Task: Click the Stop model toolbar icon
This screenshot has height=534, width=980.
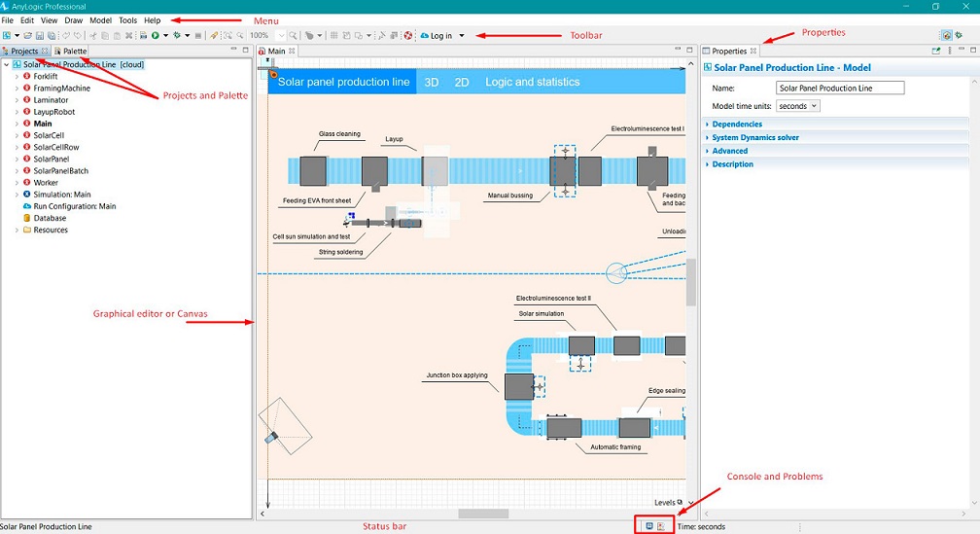Action: pos(198,36)
